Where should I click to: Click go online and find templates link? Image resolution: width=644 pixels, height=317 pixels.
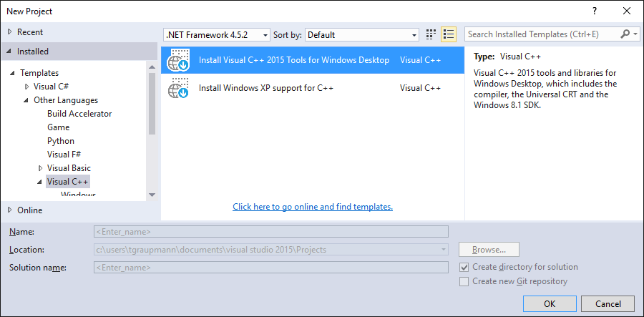tap(313, 207)
